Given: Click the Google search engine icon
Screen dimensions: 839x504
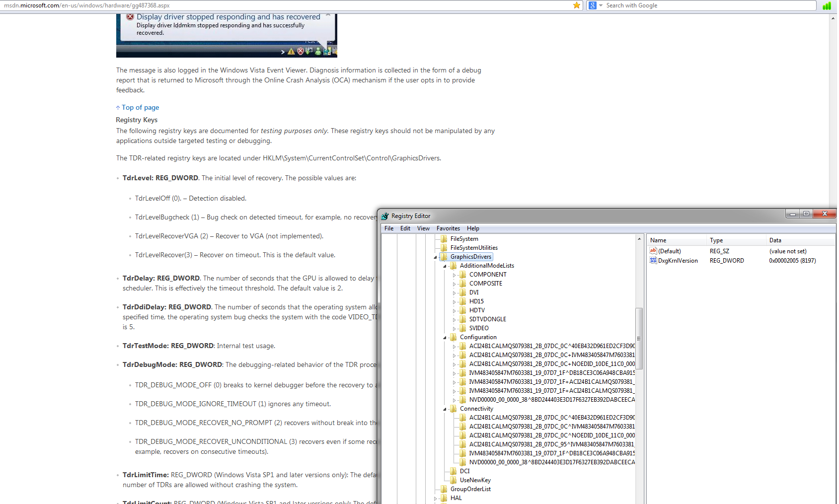Looking at the screenshot, I should point(593,5).
